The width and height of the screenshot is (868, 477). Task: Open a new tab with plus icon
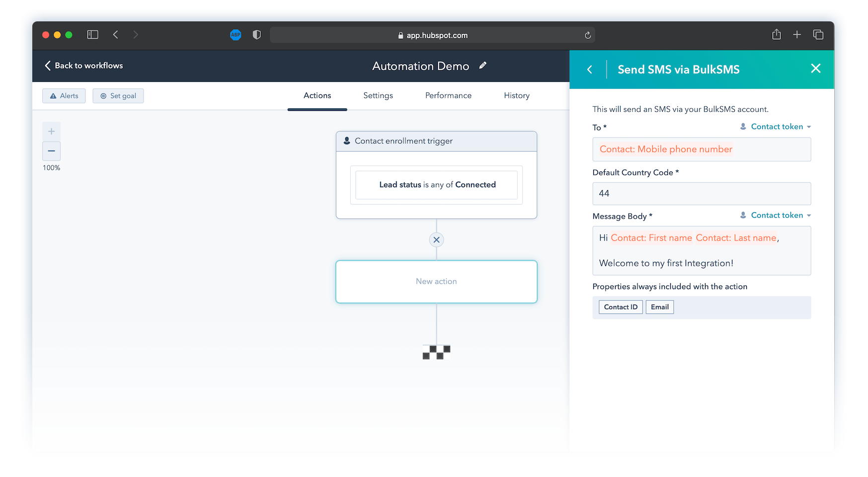point(797,34)
